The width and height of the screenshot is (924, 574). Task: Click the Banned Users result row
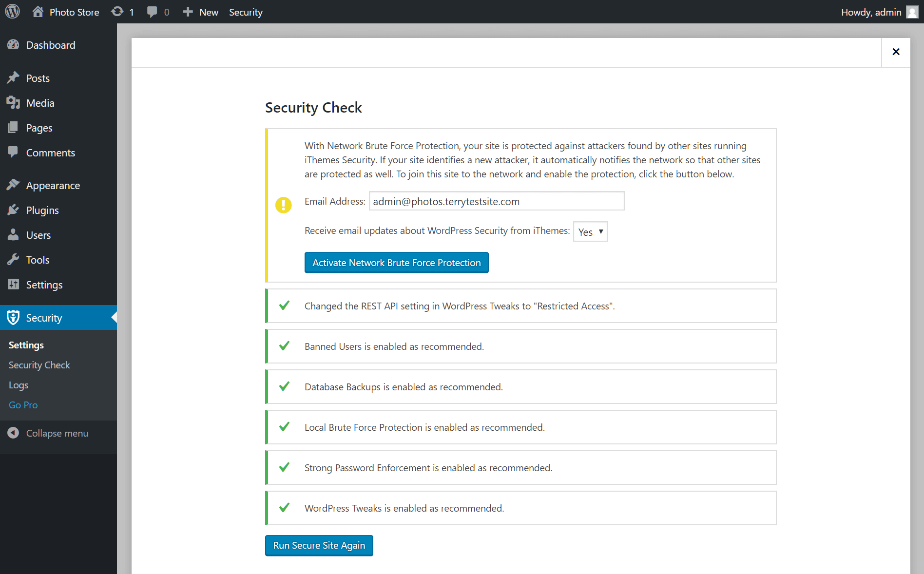coord(521,346)
